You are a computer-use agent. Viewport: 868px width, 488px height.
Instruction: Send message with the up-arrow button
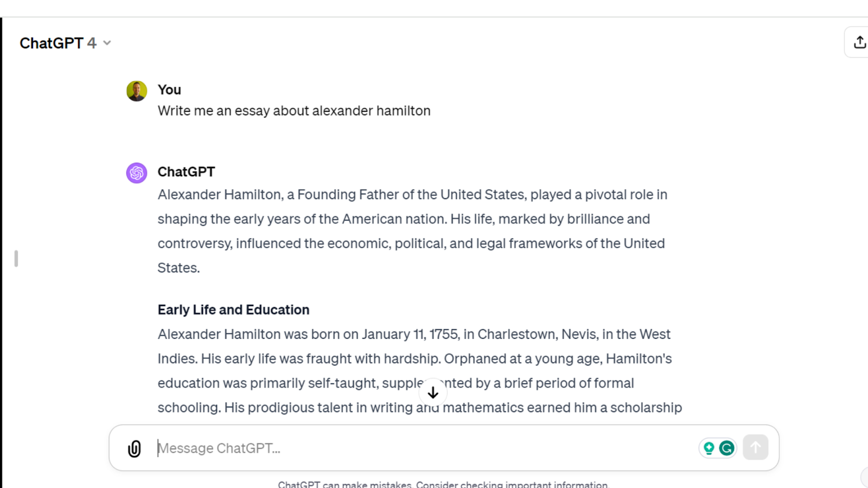pyautogui.click(x=756, y=447)
